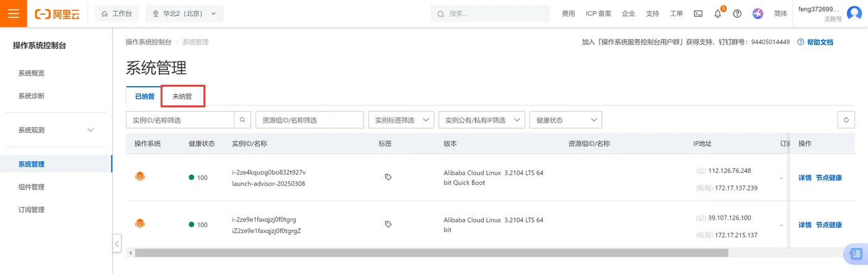Open the 健康状态 filter dropdown
The width and height of the screenshot is (868, 274).
(565, 120)
